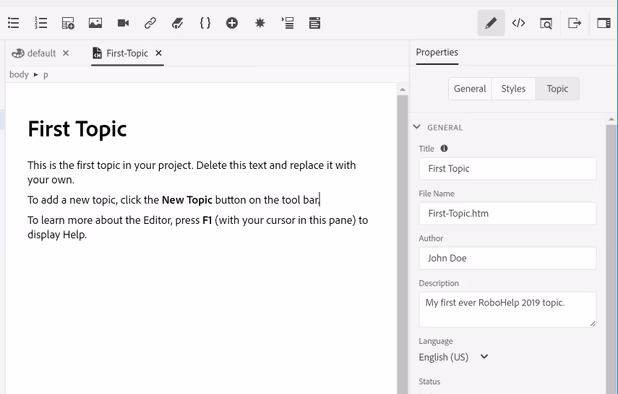Click the First Topic heading
This screenshot has width=618, height=394.
pos(77,129)
